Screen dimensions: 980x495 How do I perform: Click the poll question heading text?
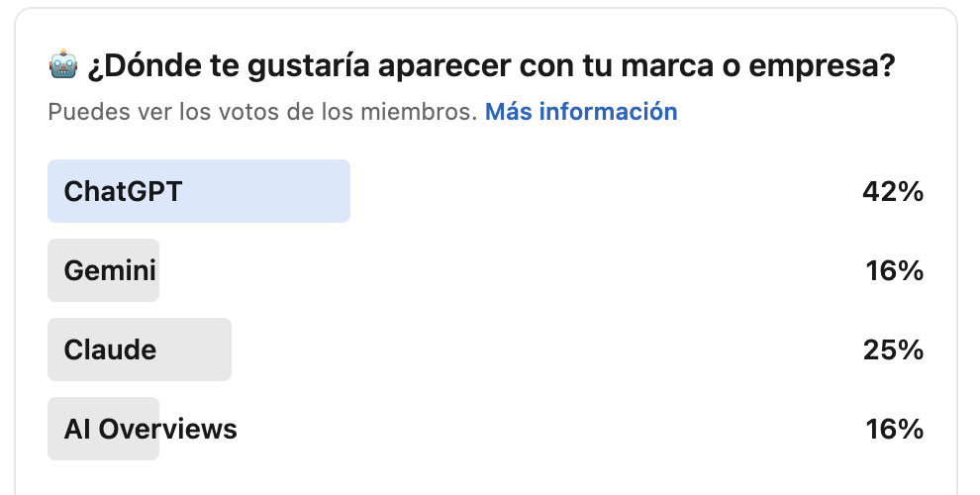coord(492,66)
